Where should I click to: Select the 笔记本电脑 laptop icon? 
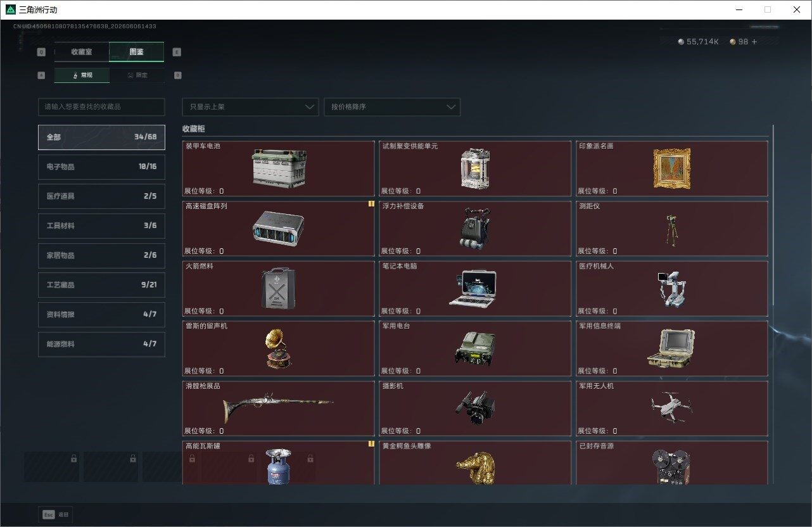click(x=473, y=288)
